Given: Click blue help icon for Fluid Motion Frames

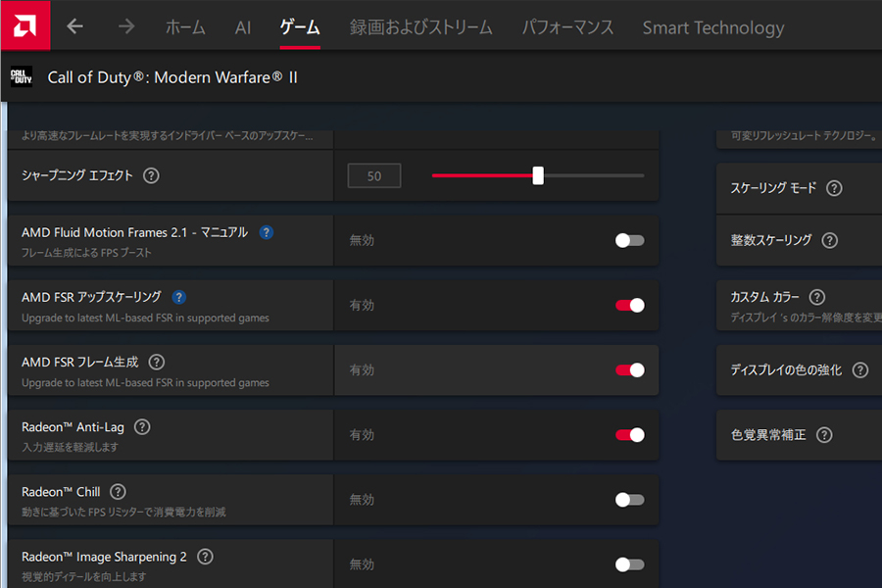Looking at the screenshot, I should tap(266, 233).
